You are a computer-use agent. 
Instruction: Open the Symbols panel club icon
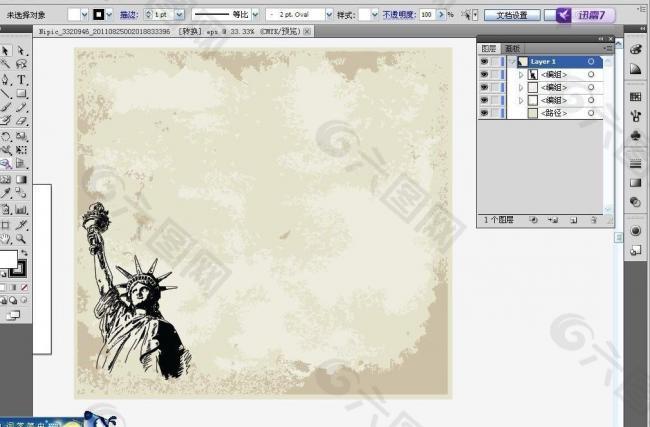pos(635,135)
